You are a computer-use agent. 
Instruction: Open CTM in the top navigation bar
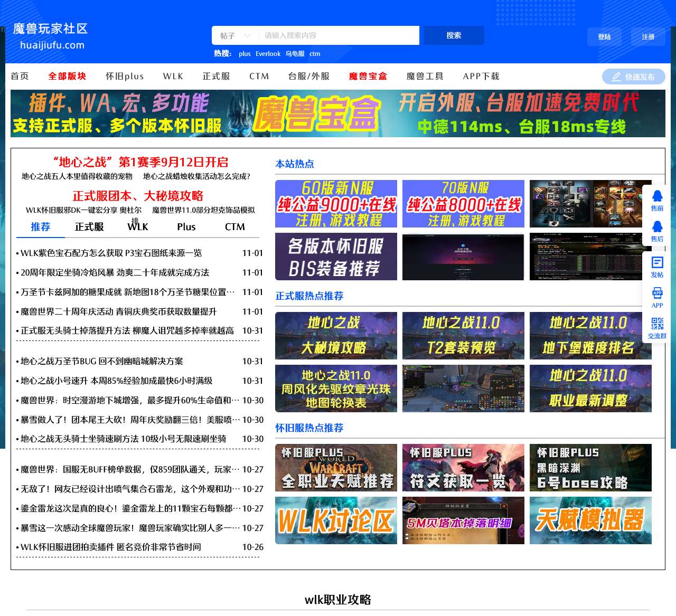pyautogui.click(x=259, y=76)
